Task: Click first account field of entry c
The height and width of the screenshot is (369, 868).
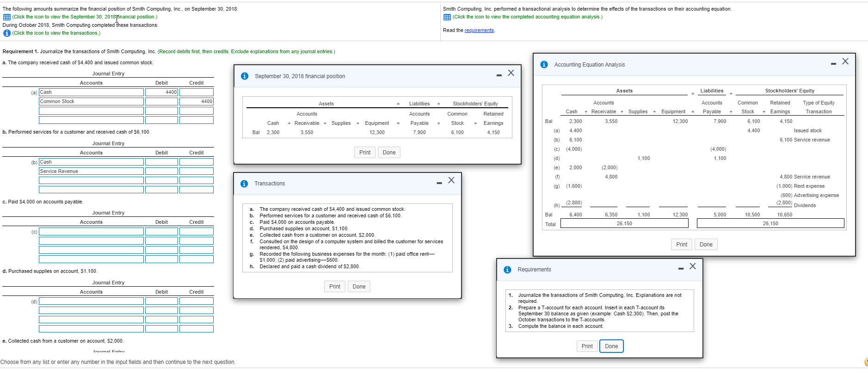Action: tap(91, 232)
